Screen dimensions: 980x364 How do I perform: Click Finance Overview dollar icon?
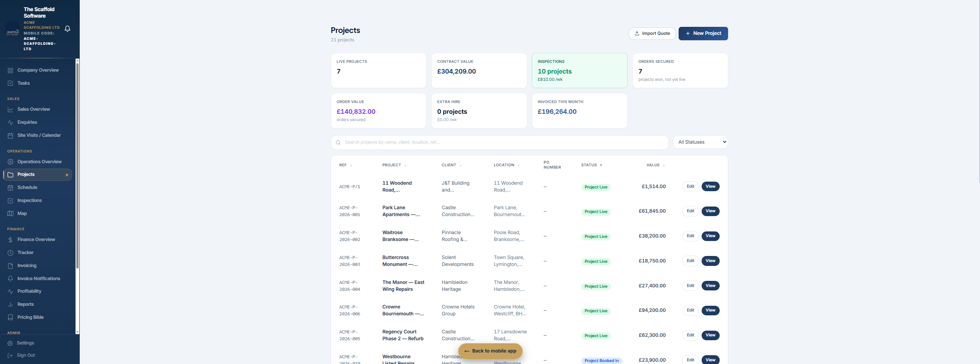click(x=10, y=240)
